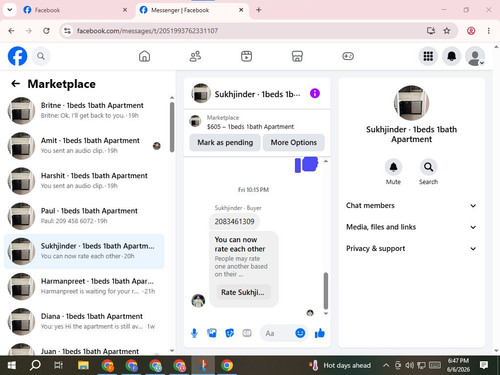Click the More Options button
The image size is (500, 375).
click(x=294, y=142)
